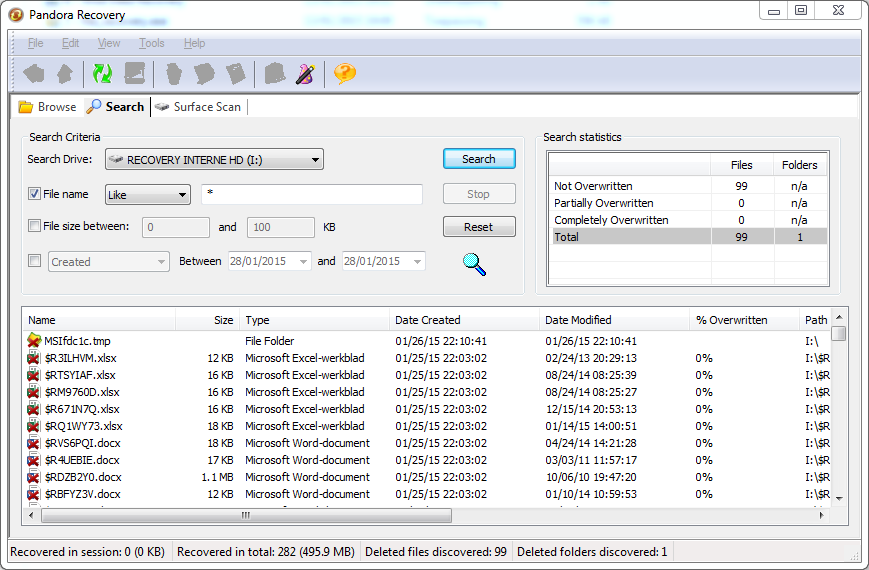Sort by the Name column header
869x570 pixels.
point(99,320)
